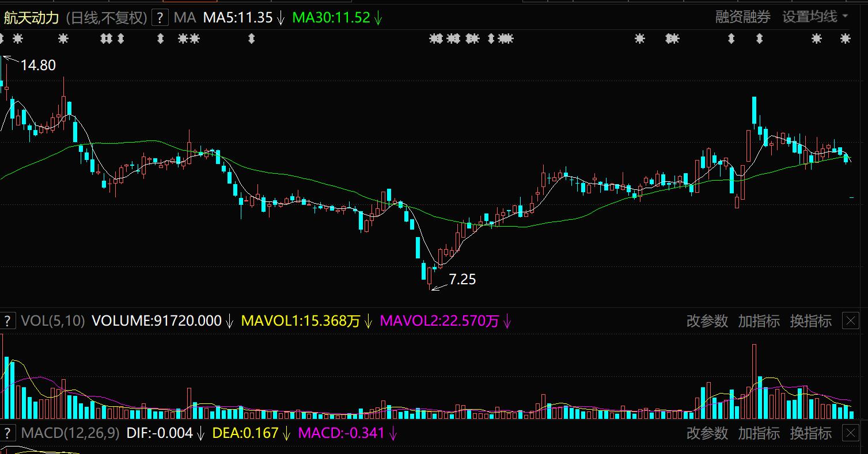
Task: Expand the 设置均线 dropdown
Action: (x=814, y=17)
